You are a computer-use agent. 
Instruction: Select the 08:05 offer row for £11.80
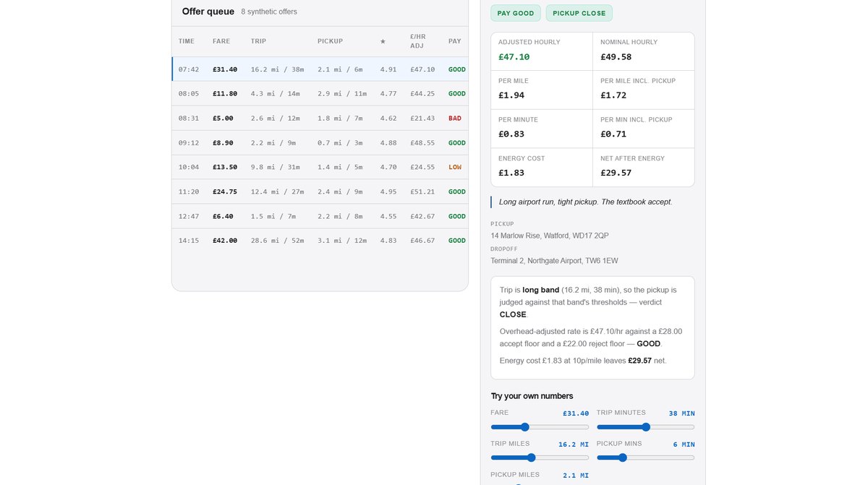pyautogui.click(x=320, y=94)
